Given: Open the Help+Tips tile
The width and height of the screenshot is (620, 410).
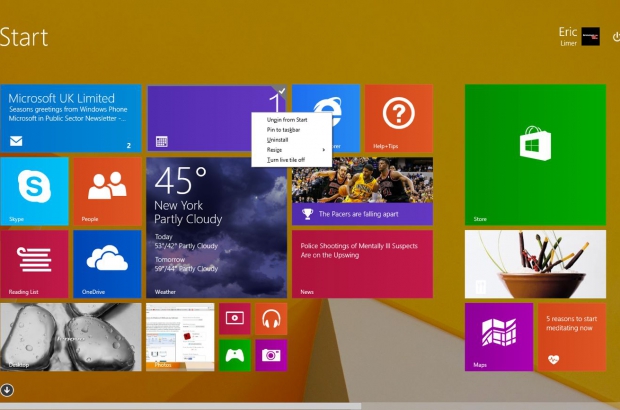Looking at the screenshot, I should [398, 118].
